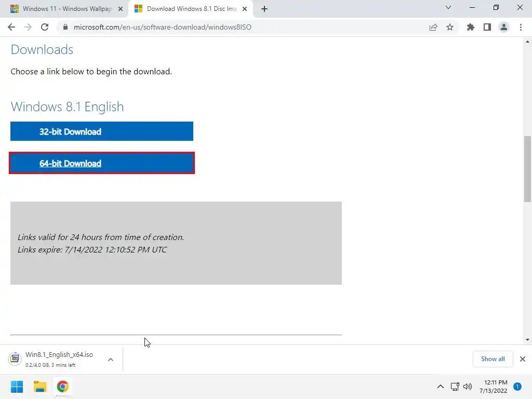This screenshot has height=399, width=532.
Task: Close the Download Windows 8.1 tab
Action: 245,9
